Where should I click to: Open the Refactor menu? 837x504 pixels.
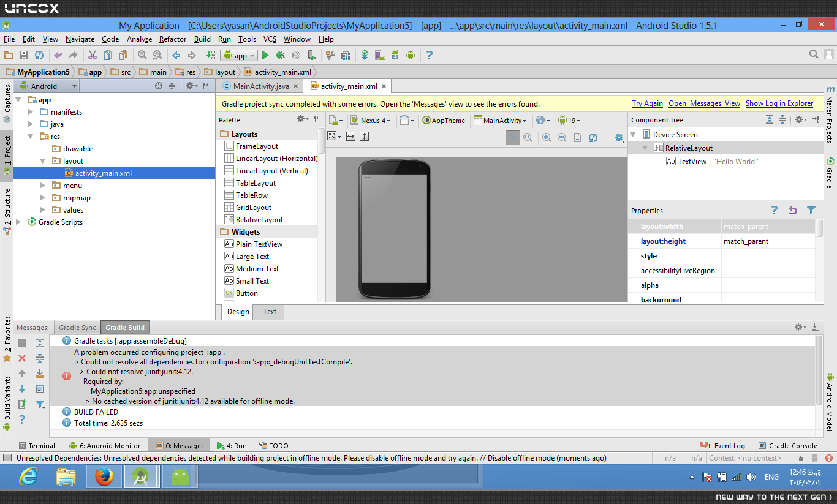pyautogui.click(x=173, y=39)
